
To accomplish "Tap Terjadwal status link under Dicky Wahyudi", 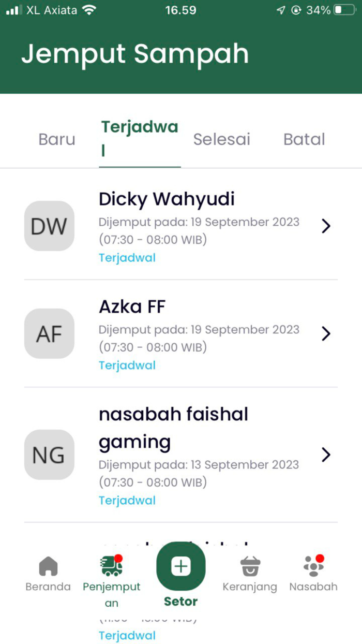I will [127, 257].
